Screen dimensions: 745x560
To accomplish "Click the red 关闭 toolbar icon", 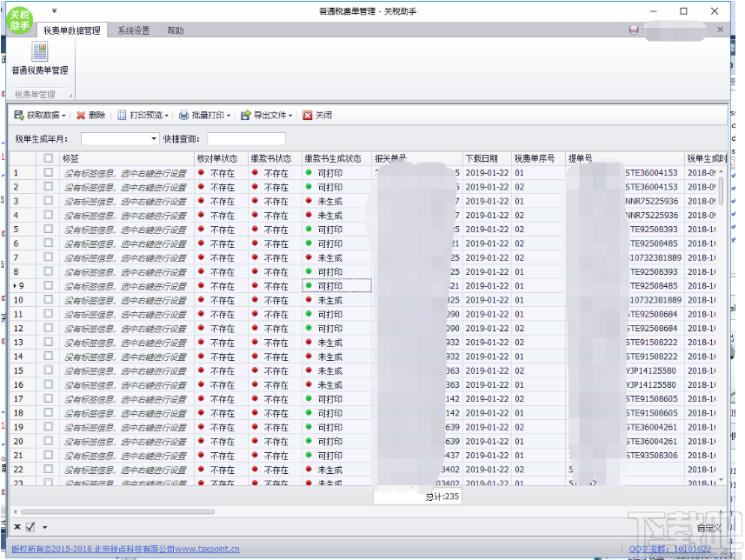I will tap(308, 115).
